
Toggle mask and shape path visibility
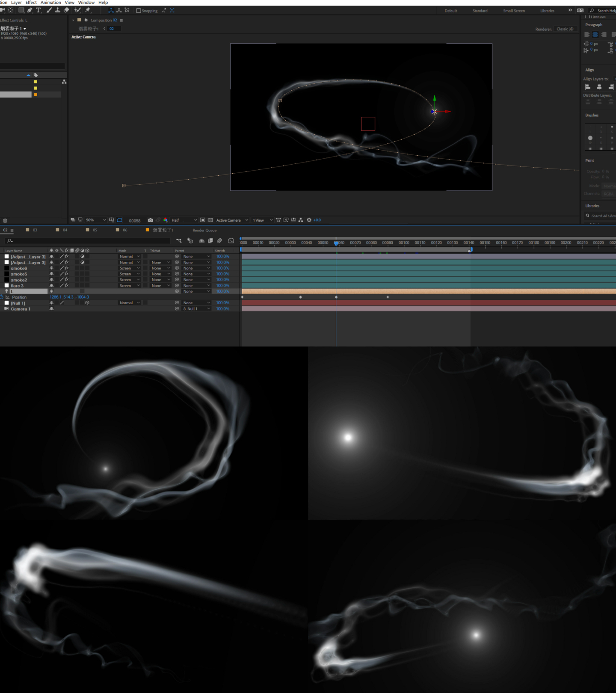point(119,220)
